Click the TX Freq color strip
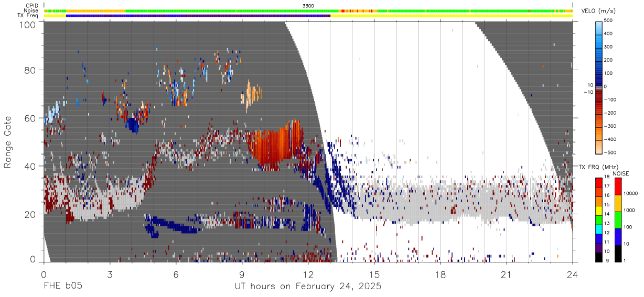Viewport: 644px width, 297px height. (x=308, y=16)
